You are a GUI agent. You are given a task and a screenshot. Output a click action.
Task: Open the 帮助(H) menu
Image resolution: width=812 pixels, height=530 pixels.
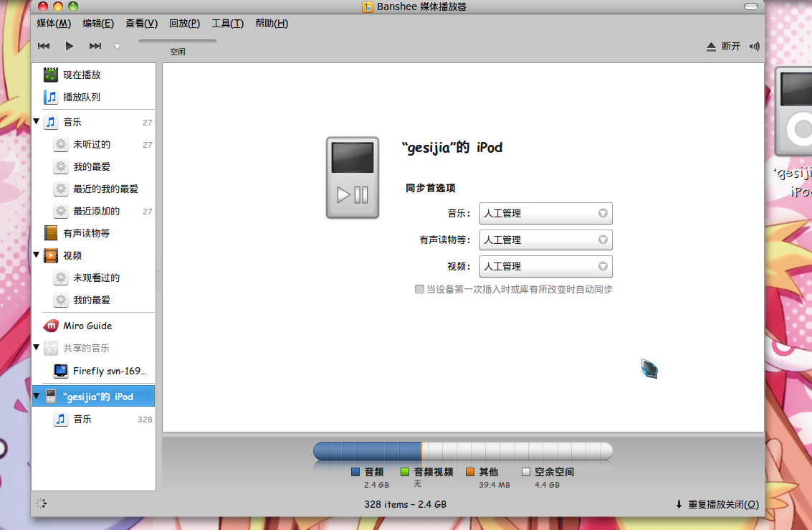coord(272,24)
